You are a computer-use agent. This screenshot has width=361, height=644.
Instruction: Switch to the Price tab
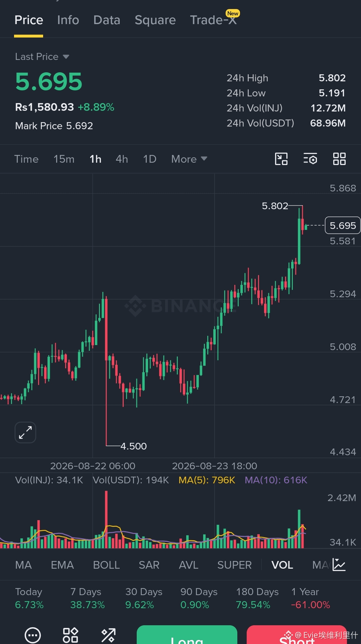pos(29,20)
